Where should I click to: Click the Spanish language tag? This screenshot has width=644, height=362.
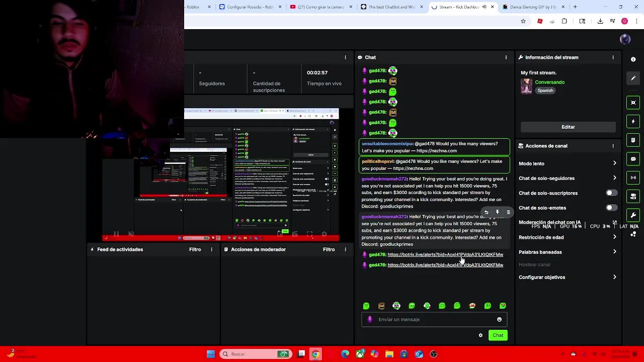click(x=545, y=91)
